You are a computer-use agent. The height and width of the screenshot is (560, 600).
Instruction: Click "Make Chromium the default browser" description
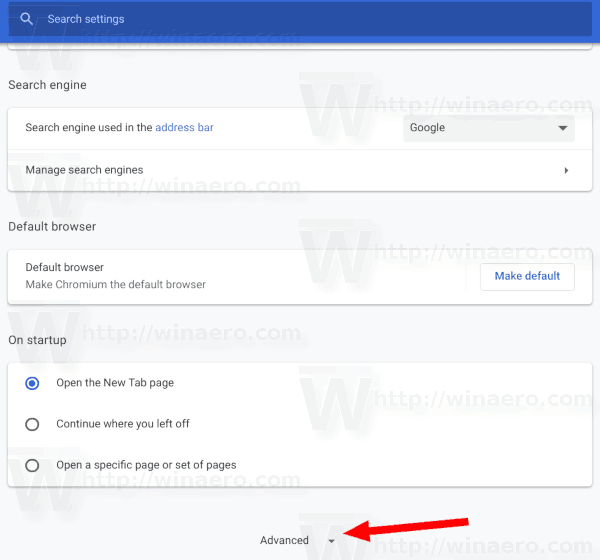pos(115,285)
